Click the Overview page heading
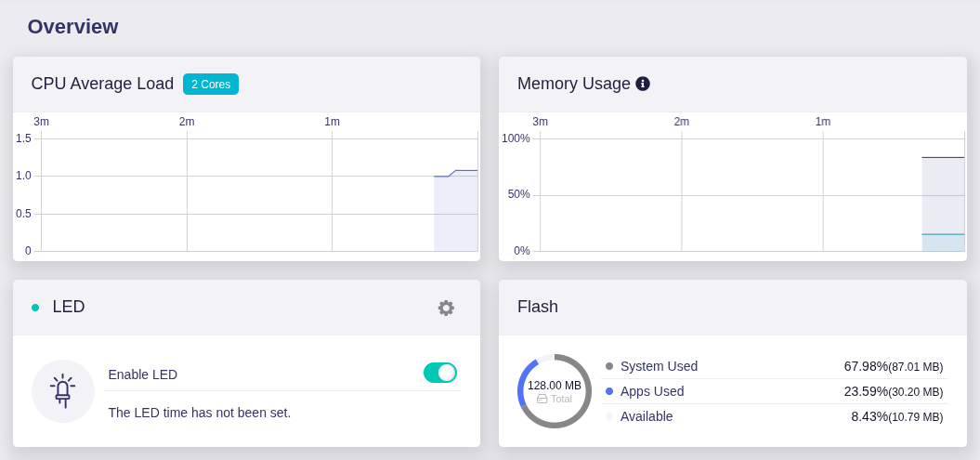The image size is (980, 460). (x=72, y=27)
